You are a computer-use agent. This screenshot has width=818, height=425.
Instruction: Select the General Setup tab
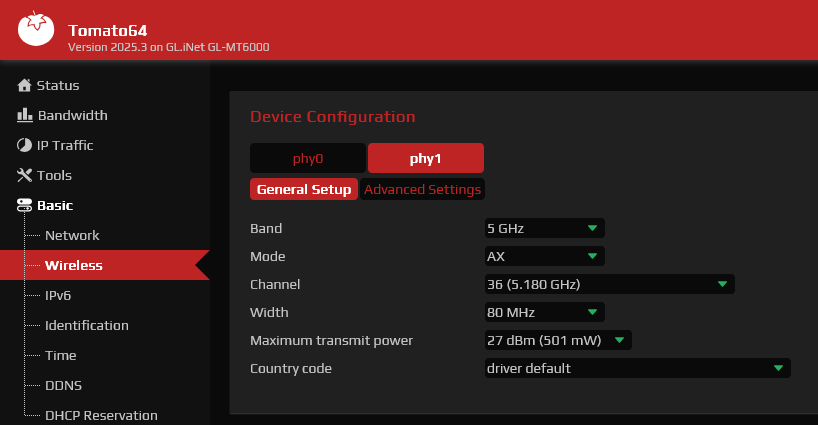(304, 189)
